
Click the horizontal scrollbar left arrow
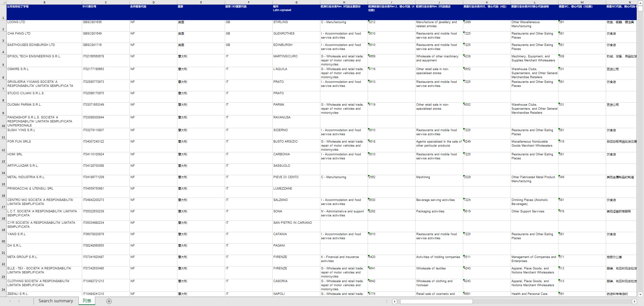coord(395,301)
